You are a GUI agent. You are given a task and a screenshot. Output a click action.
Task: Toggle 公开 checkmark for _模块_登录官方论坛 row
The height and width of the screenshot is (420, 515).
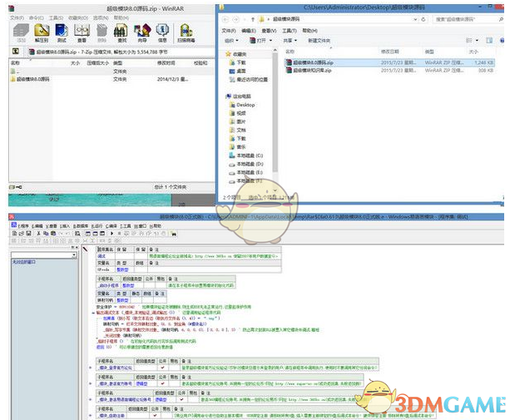(x=162, y=368)
